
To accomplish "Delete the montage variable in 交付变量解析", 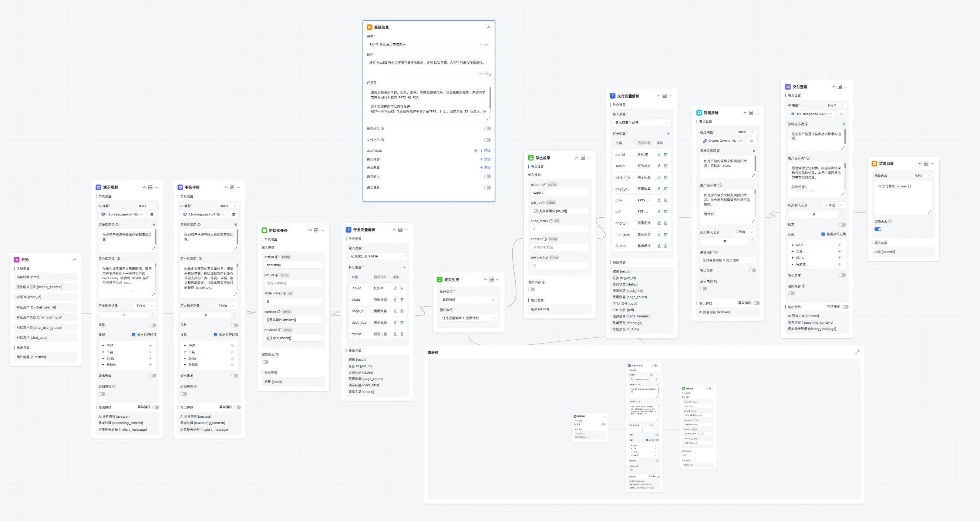I will (x=666, y=235).
